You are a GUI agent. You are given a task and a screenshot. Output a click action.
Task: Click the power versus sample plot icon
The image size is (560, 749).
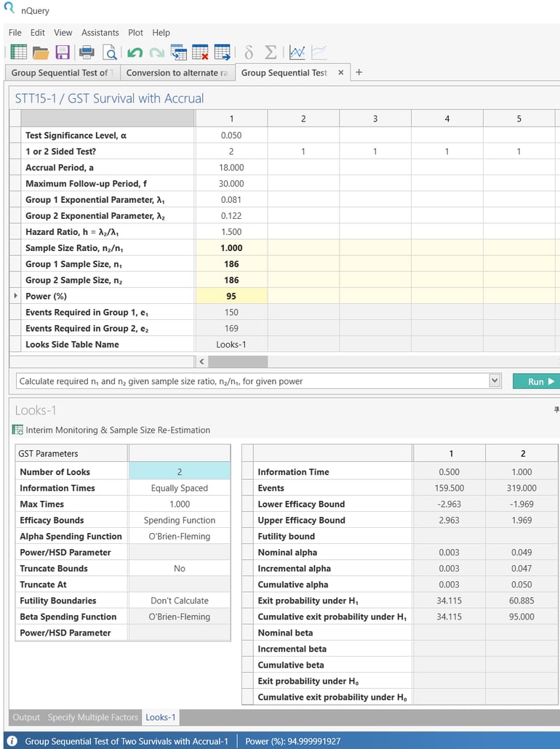[297, 52]
